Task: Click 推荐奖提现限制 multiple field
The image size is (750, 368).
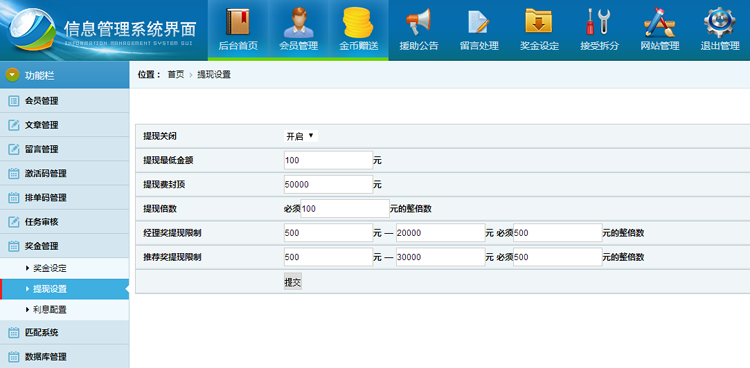Action: (558, 257)
